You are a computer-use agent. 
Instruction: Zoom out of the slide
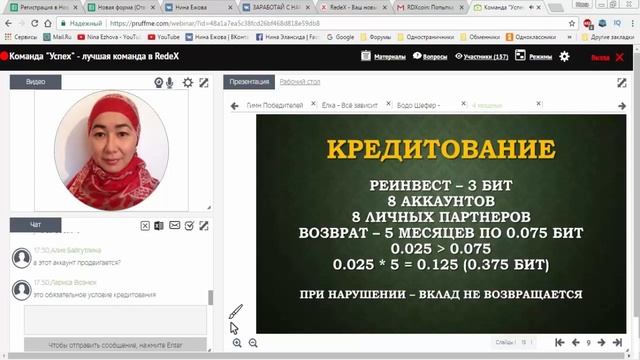(253, 343)
